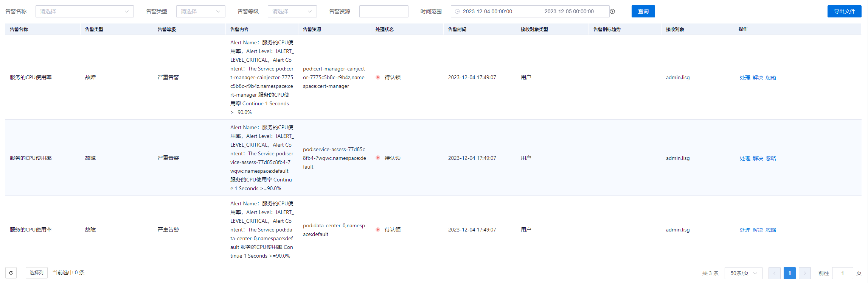The height and width of the screenshot is (283, 868).
Task: Expand the 告警类型 dropdown
Action: click(200, 11)
